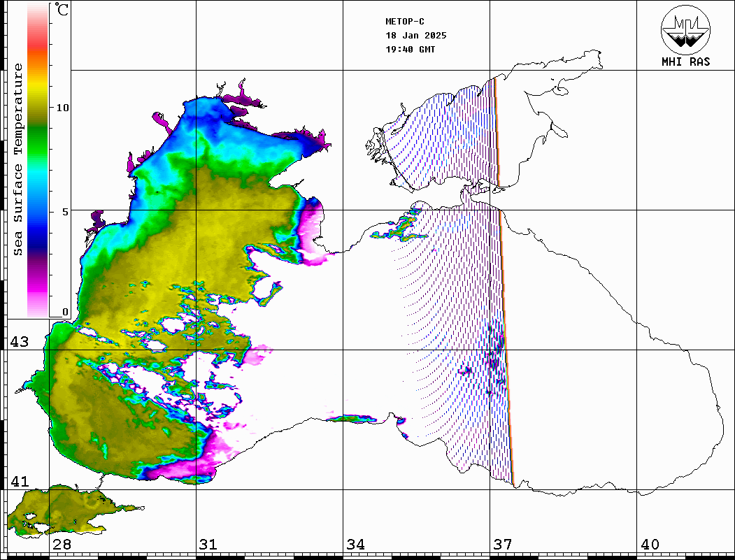Click the '0' tick label on scale

coord(65,312)
